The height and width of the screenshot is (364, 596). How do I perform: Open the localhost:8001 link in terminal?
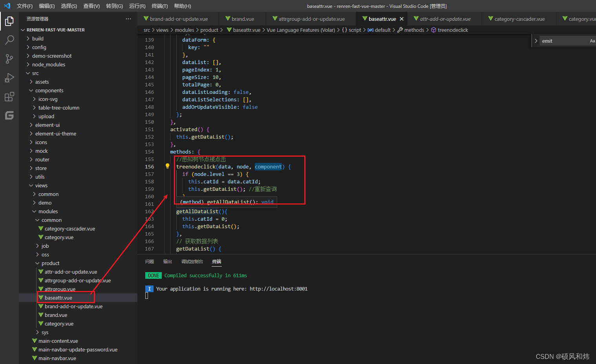tap(278, 289)
